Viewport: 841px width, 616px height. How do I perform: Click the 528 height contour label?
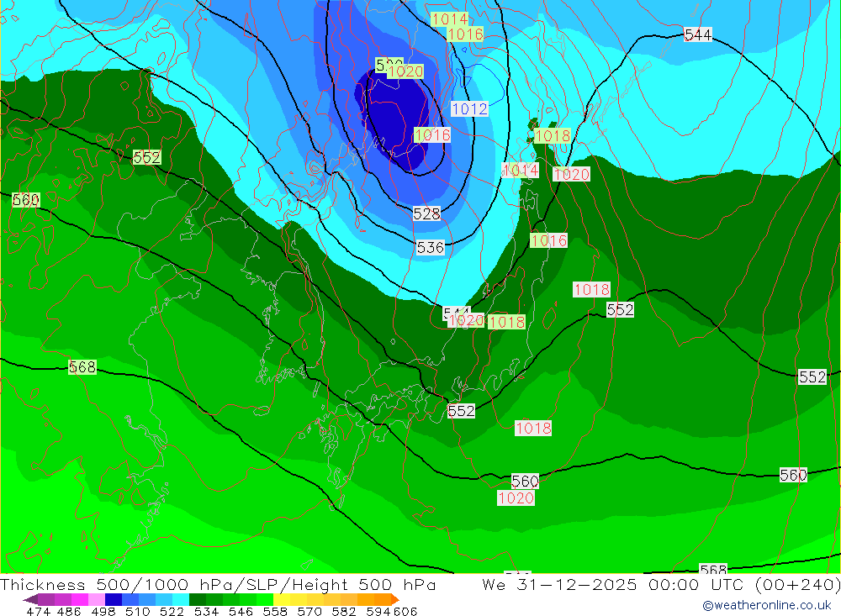coord(426,214)
